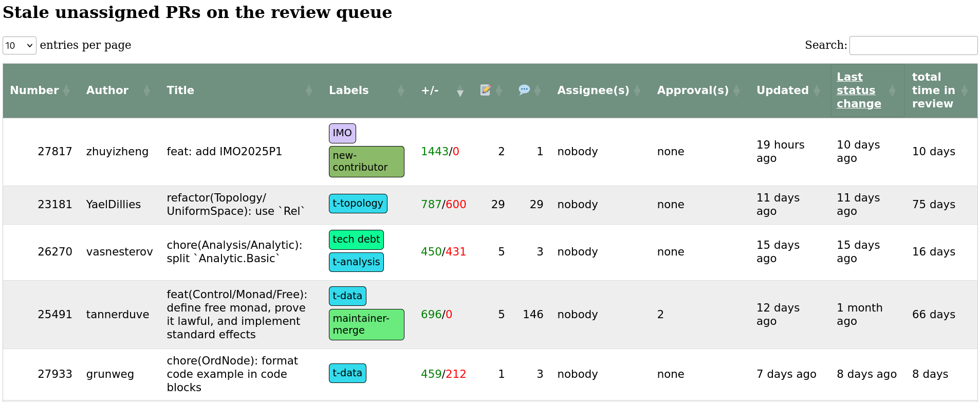Click the new-contributor label badge
Screen dimensions: 980x402
366,161
